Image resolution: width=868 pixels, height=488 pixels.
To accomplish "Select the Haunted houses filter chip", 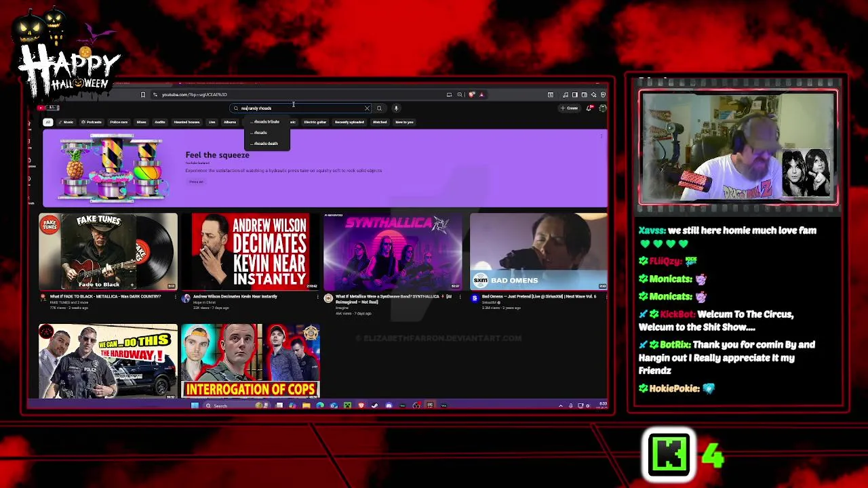I will [186, 122].
